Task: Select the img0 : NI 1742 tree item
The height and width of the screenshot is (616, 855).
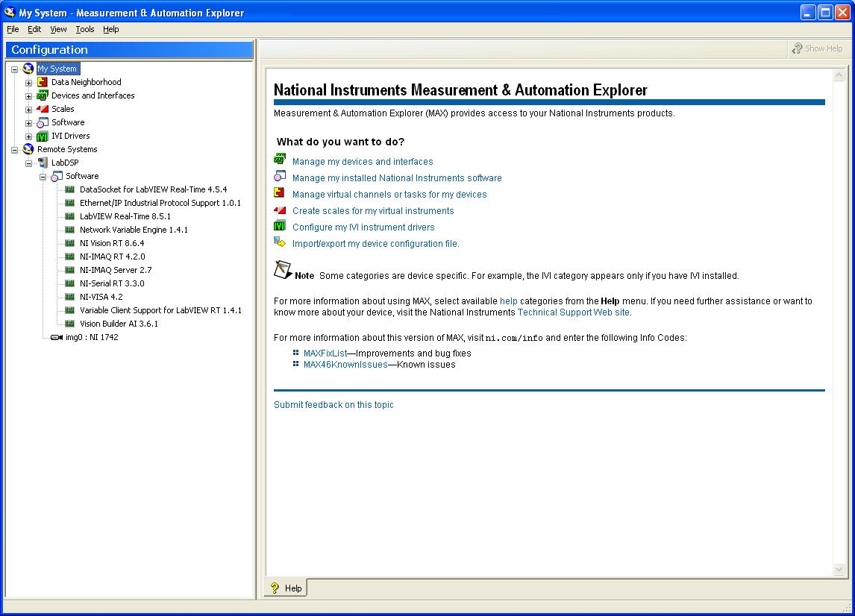Action: click(x=92, y=337)
